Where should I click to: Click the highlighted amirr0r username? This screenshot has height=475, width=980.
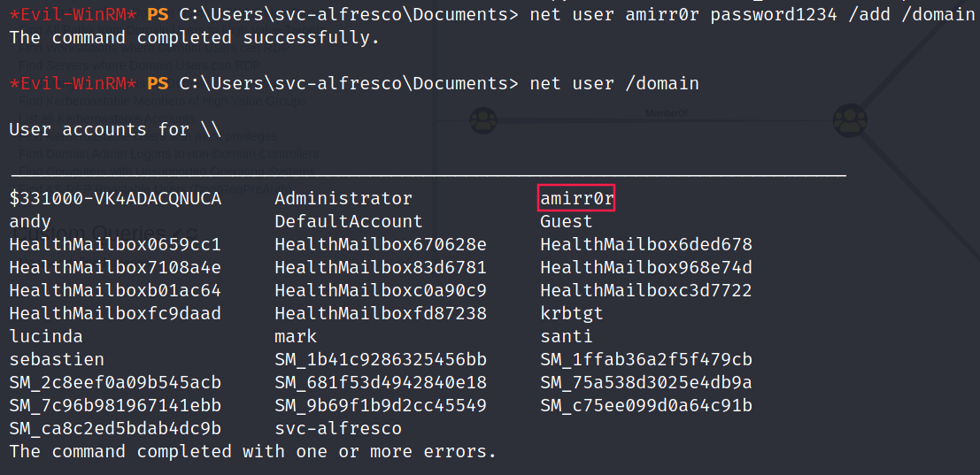576,199
